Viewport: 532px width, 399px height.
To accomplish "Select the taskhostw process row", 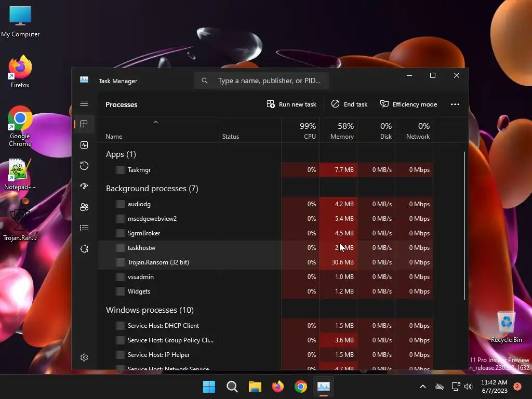I will pos(265,248).
